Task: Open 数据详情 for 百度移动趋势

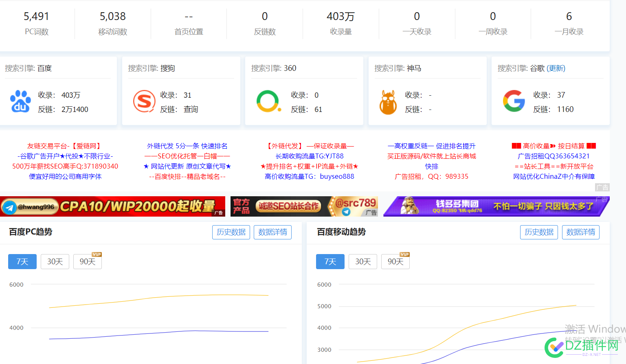Action: 580,232
